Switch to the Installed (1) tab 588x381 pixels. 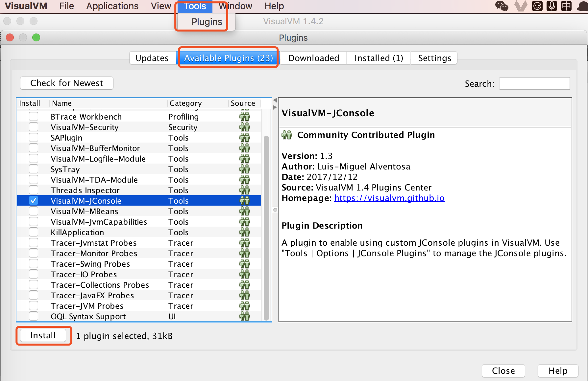(x=379, y=58)
